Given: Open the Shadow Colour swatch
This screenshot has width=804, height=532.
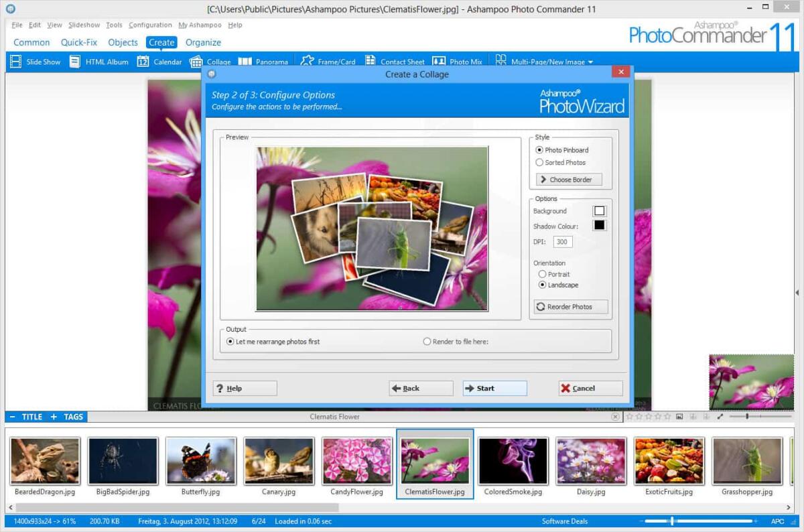Looking at the screenshot, I should point(599,225).
